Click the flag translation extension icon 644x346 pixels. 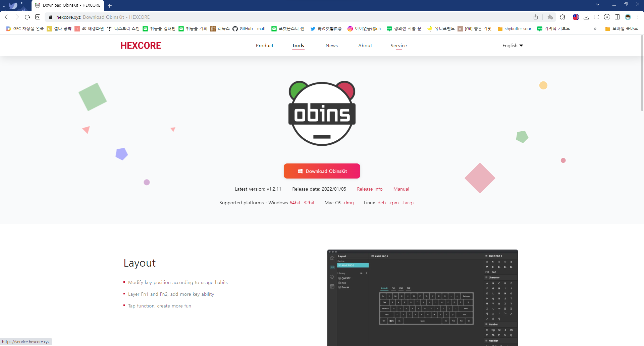click(x=576, y=17)
